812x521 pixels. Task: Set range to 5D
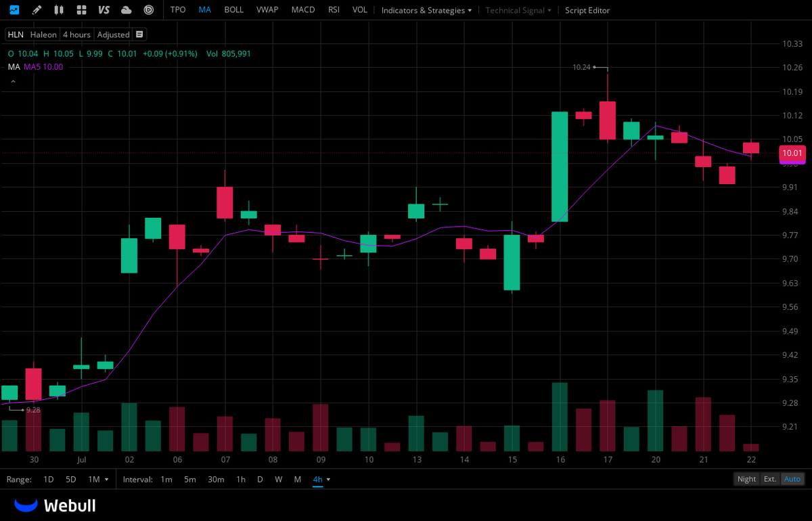tap(71, 479)
